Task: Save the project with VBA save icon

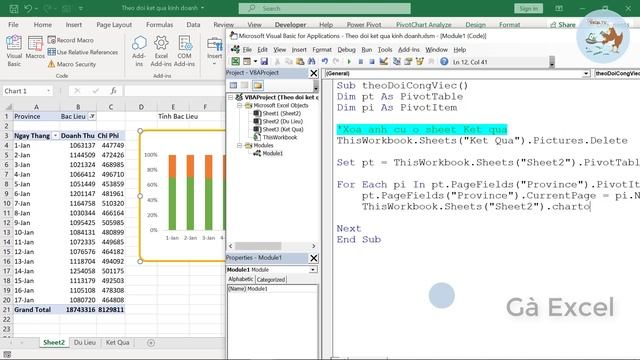Action: coord(264,62)
